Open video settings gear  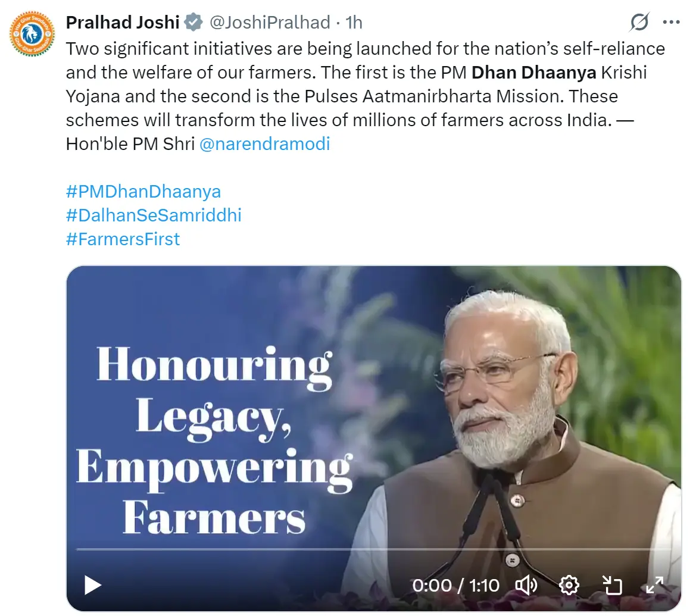pos(569,585)
